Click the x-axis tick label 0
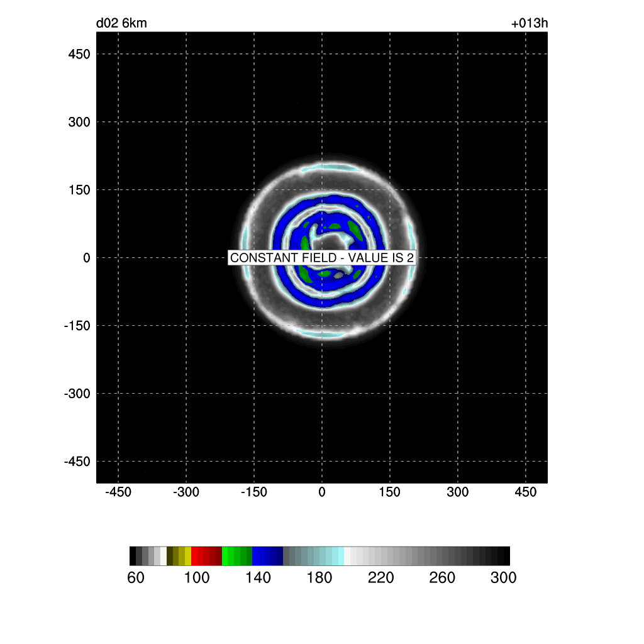The image size is (644, 644). pyautogui.click(x=322, y=492)
